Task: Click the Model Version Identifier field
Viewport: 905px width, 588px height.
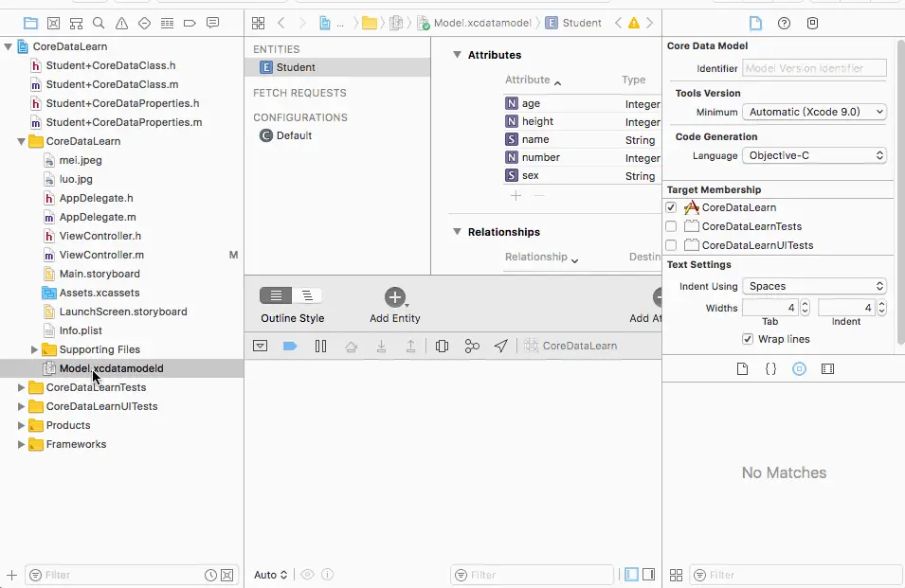Action: click(x=814, y=68)
